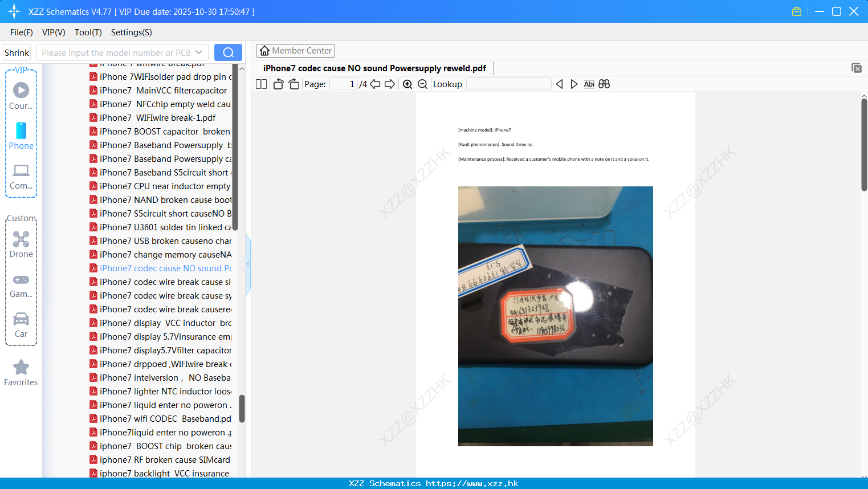The width and height of the screenshot is (868, 489).
Task: Find next lookup result
Action: (x=574, y=84)
